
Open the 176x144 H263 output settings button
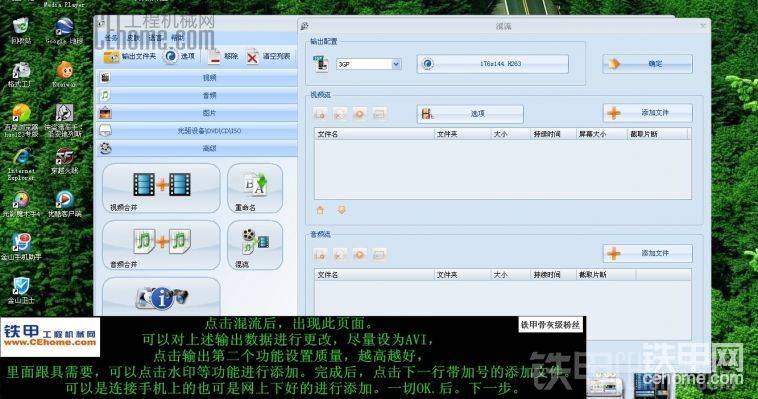[x=493, y=64]
